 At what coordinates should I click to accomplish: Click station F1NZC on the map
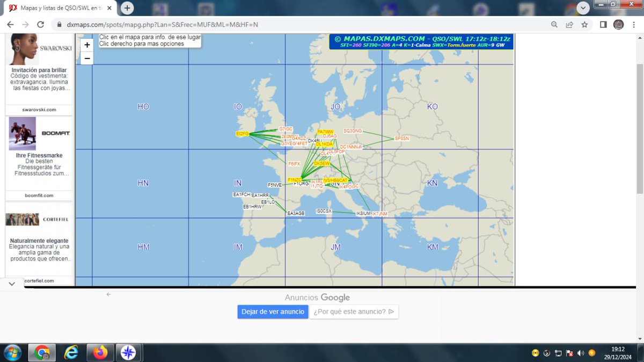click(295, 180)
